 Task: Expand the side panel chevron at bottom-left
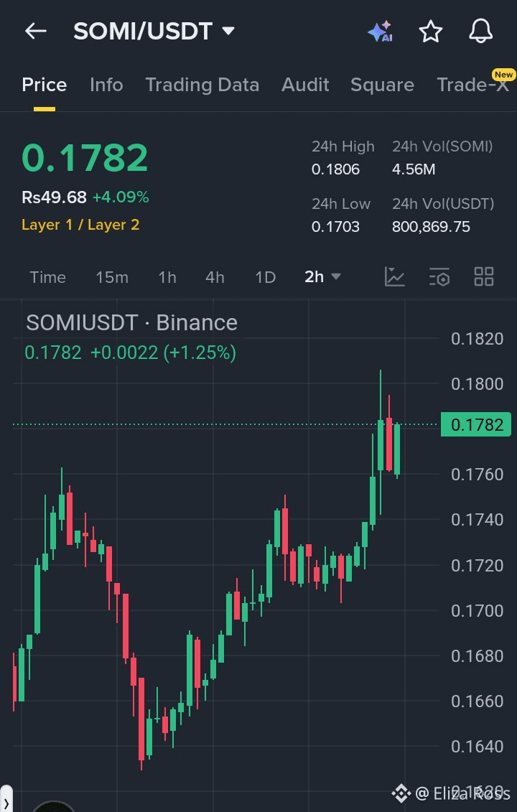(x=6, y=802)
